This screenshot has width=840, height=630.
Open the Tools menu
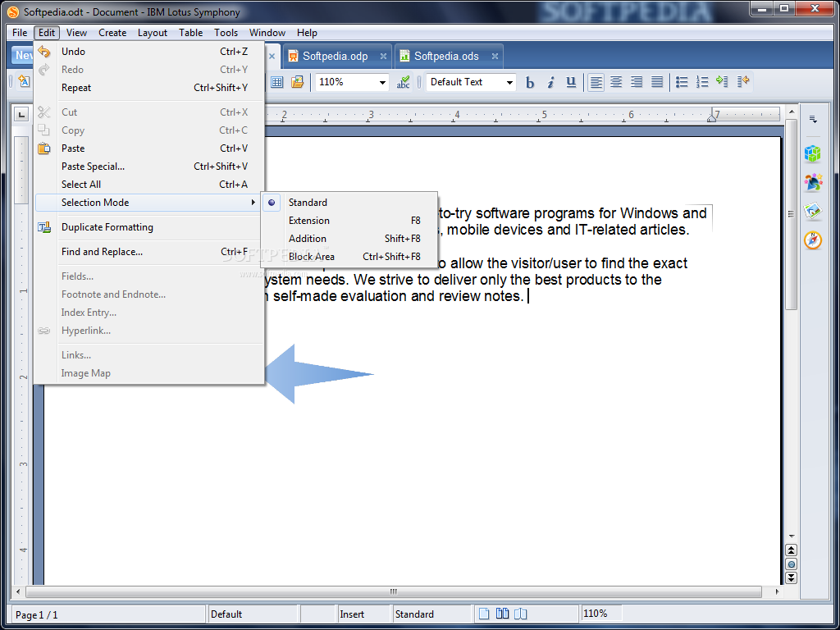tap(226, 33)
